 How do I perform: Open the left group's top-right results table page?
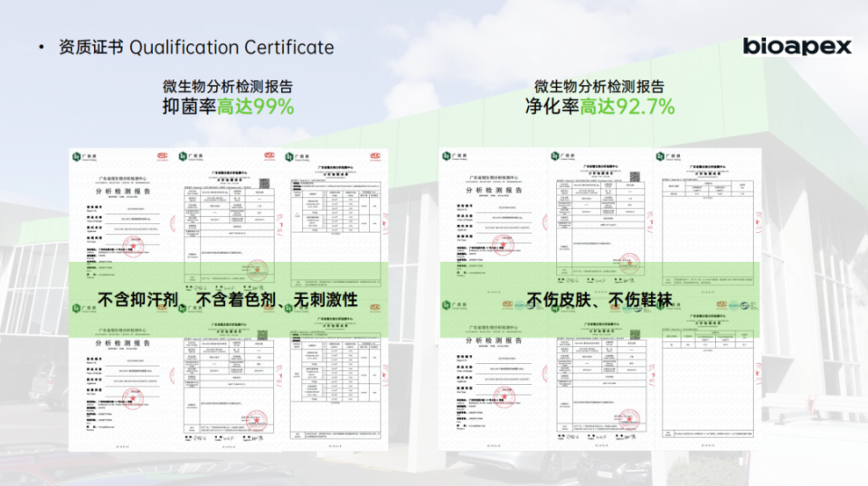(335, 224)
